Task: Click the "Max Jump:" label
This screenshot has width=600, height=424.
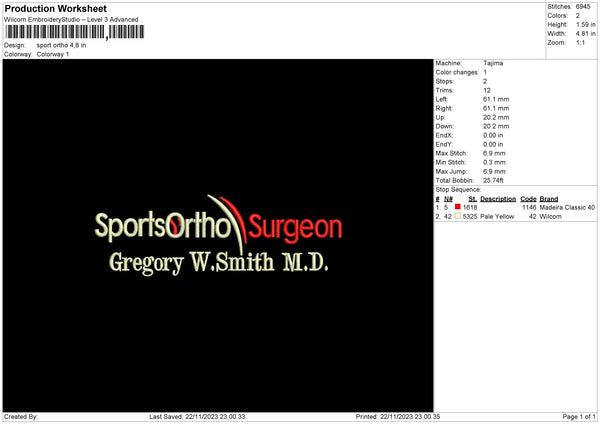Action: tap(451, 172)
